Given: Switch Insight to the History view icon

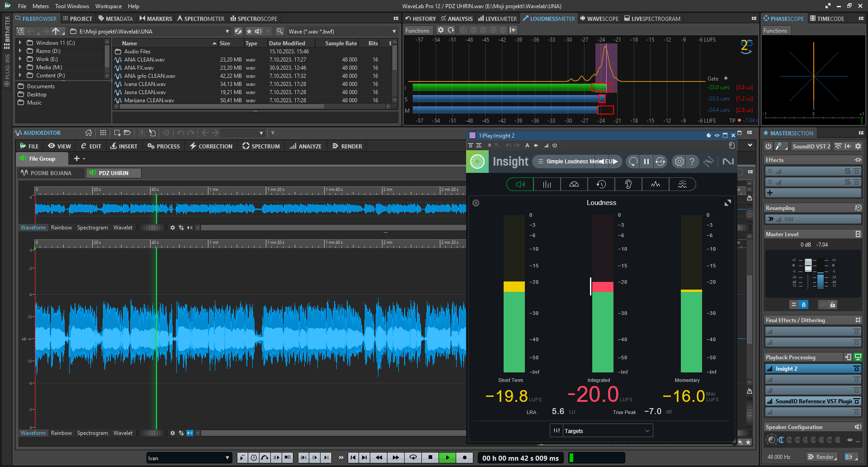Looking at the screenshot, I should (601, 184).
